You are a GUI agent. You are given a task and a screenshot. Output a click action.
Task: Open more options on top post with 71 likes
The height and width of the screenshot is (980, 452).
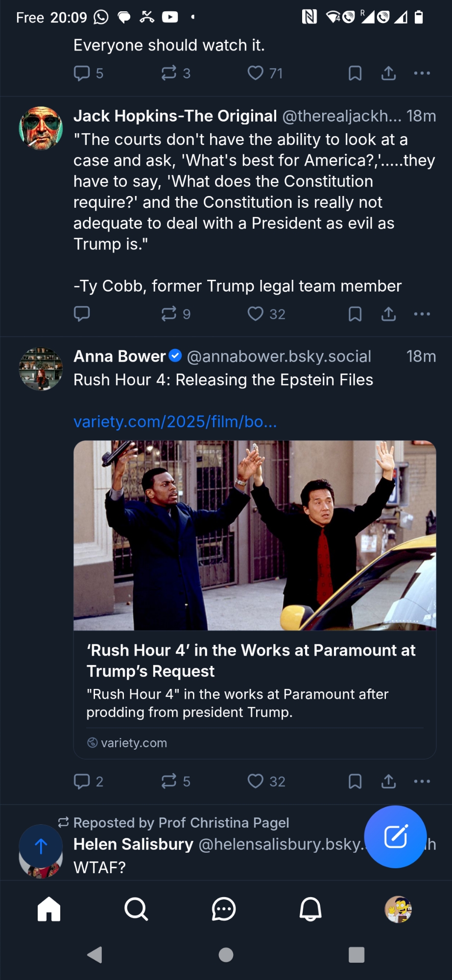click(422, 73)
